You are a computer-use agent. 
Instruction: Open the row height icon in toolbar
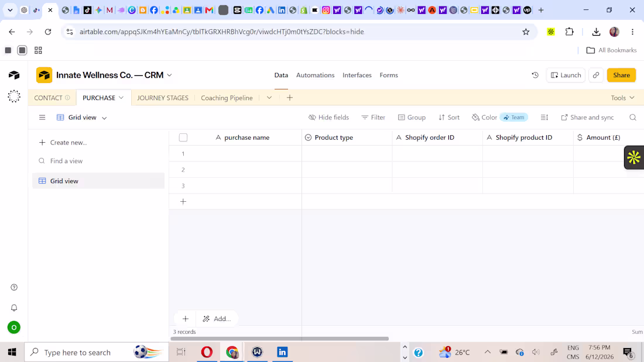(544, 118)
